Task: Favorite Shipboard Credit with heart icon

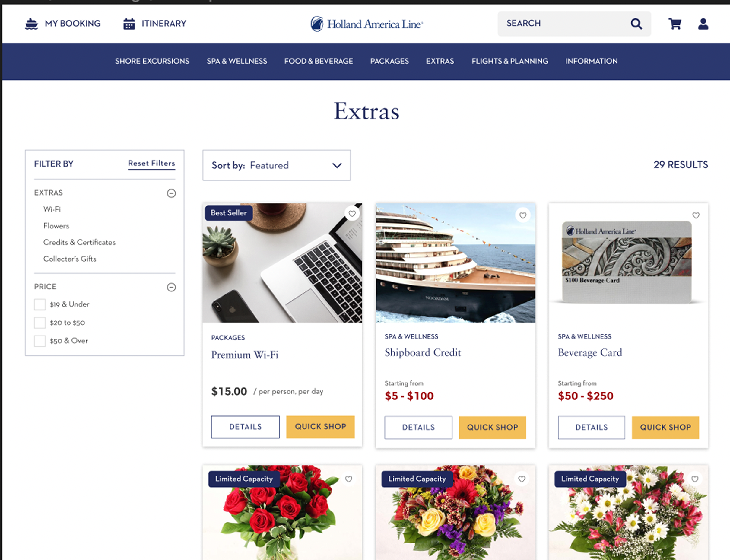Action: pyautogui.click(x=523, y=215)
